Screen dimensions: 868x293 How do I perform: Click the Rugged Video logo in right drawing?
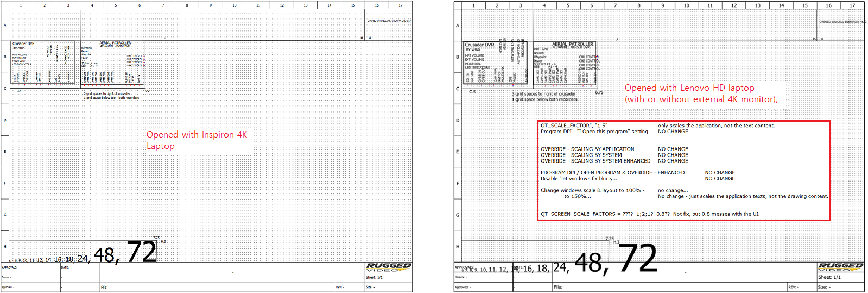coord(840,267)
